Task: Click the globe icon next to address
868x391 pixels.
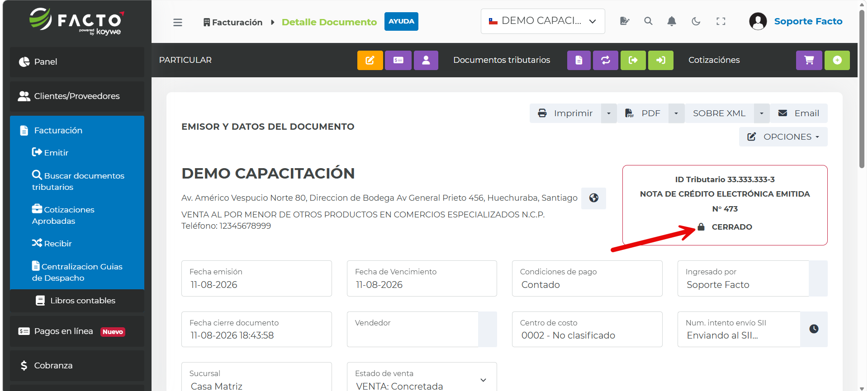Action: pyautogui.click(x=593, y=198)
